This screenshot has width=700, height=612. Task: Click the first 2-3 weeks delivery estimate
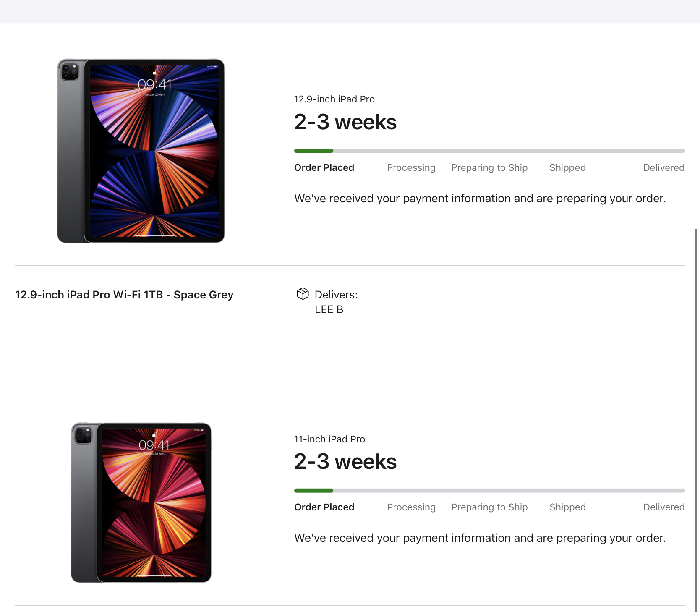(345, 122)
